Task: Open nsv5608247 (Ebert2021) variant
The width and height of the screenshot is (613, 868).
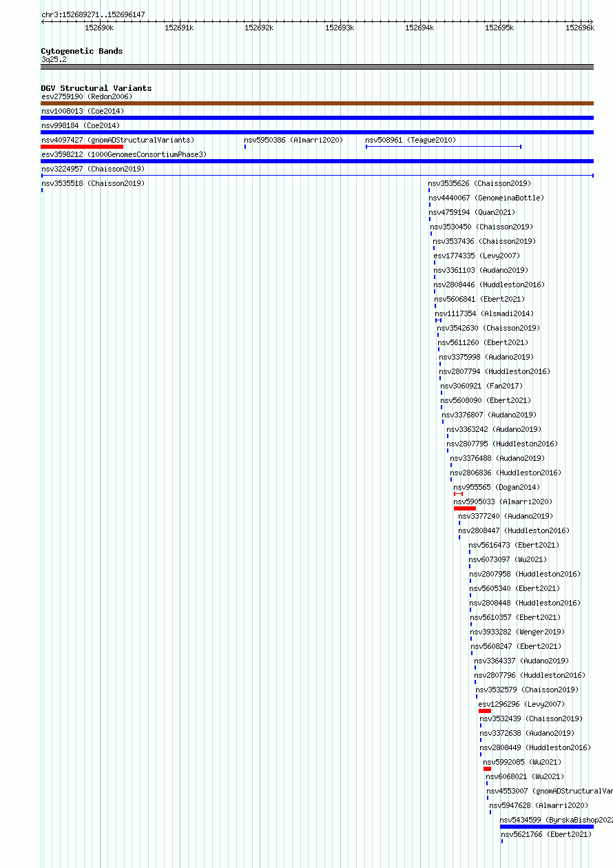Action: coord(516,646)
